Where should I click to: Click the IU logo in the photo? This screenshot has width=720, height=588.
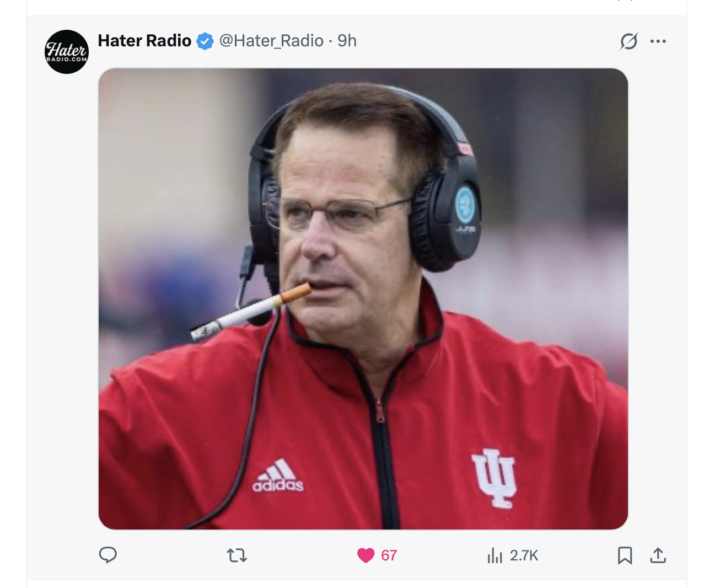tap(494, 478)
